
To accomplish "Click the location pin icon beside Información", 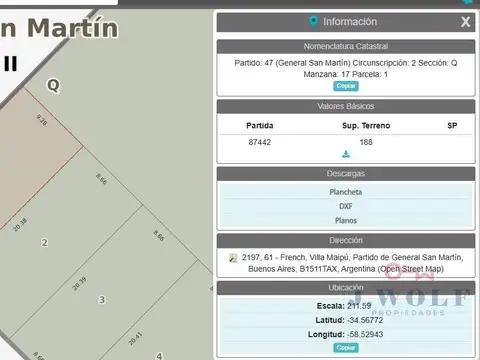I will pyautogui.click(x=313, y=22).
